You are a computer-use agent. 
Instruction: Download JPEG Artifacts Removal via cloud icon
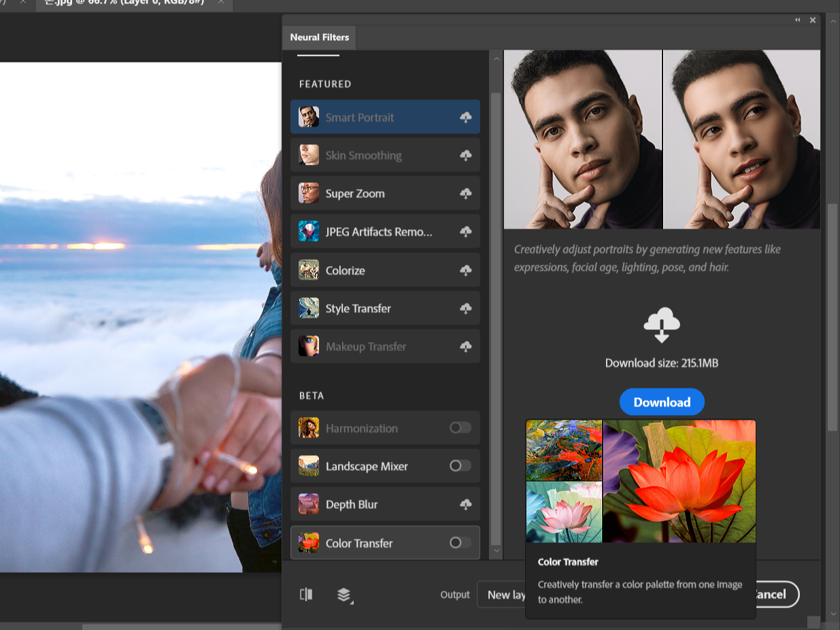466,232
